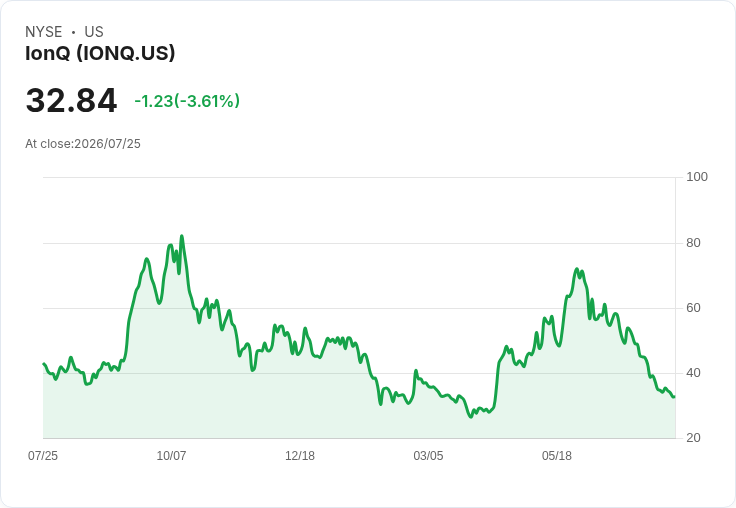
Task: Click the 80 y-axis price label
Action: click(x=693, y=243)
